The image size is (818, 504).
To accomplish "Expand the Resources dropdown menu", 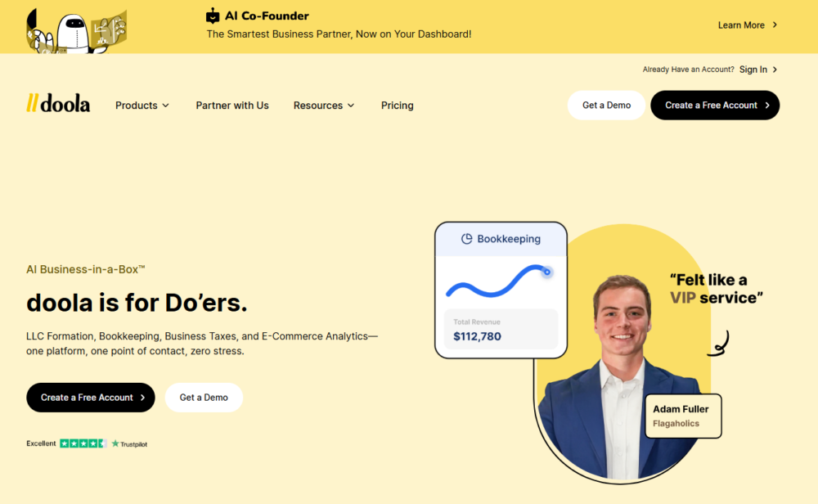I will tap(324, 106).
